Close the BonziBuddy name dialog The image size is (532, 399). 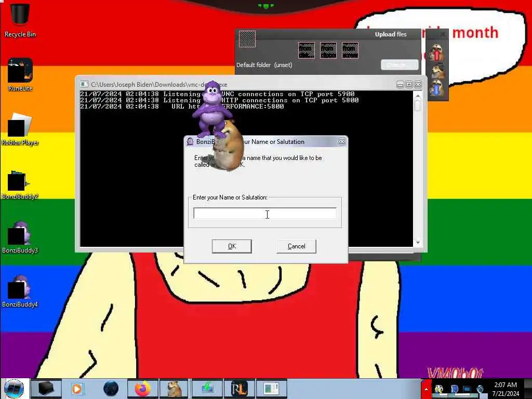point(342,141)
